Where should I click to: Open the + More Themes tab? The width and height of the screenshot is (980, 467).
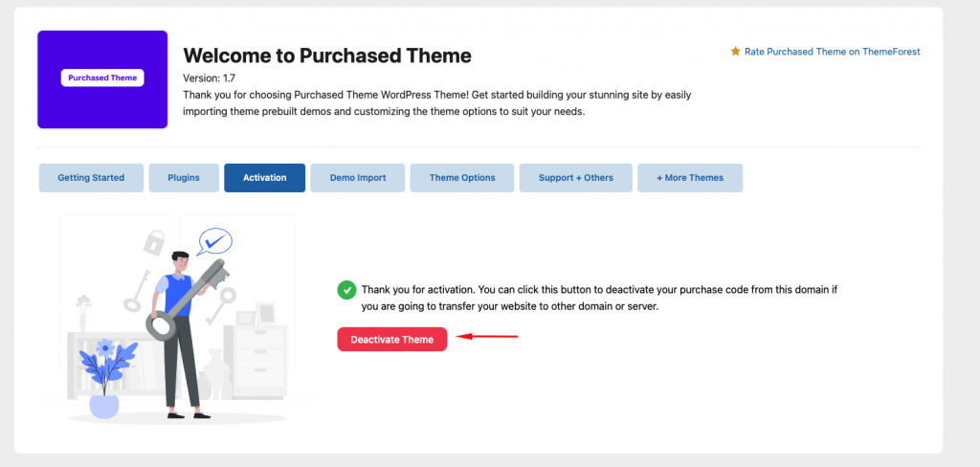(690, 178)
